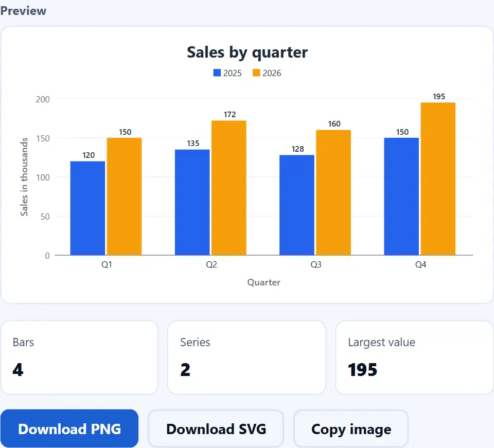494x448 pixels.
Task: Click the Bars card label
Action: tap(23, 342)
